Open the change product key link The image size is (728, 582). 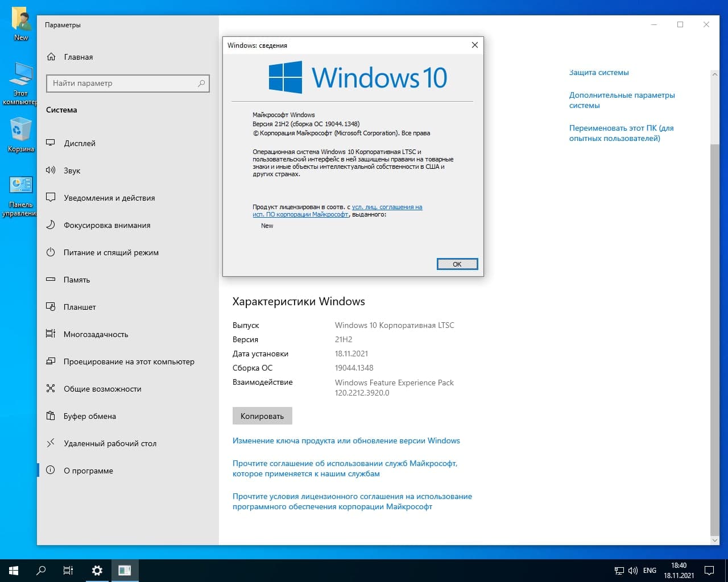pyautogui.click(x=346, y=440)
